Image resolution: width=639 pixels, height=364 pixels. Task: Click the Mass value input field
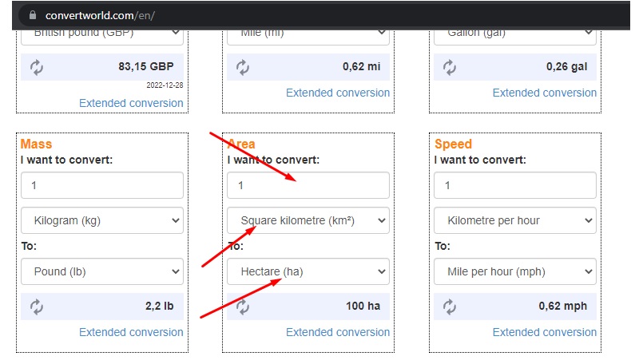(x=102, y=185)
